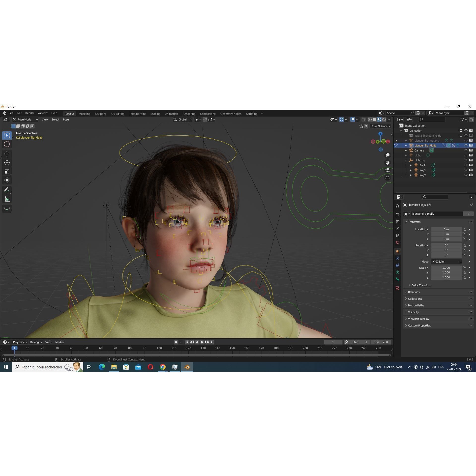The width and height of the screenshot is (476, 476).
Task: Select the Breakdowner pose tool
Action: [7, 209]
